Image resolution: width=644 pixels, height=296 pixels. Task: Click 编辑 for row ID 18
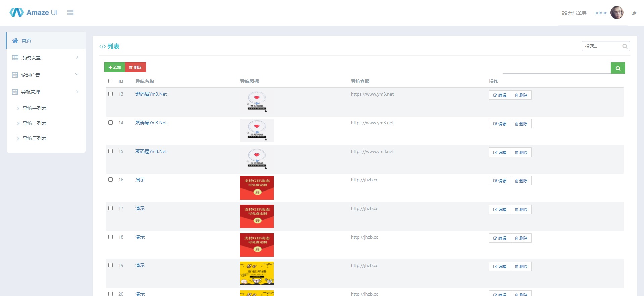tap(500, 238)
